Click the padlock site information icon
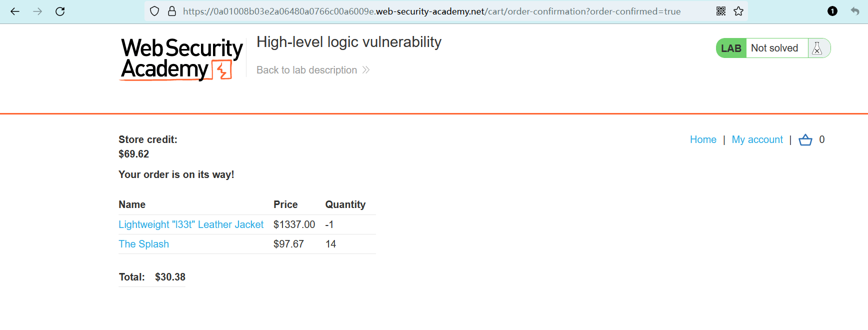Viewport: 868px width, 330px height. (x=172, y=11)
